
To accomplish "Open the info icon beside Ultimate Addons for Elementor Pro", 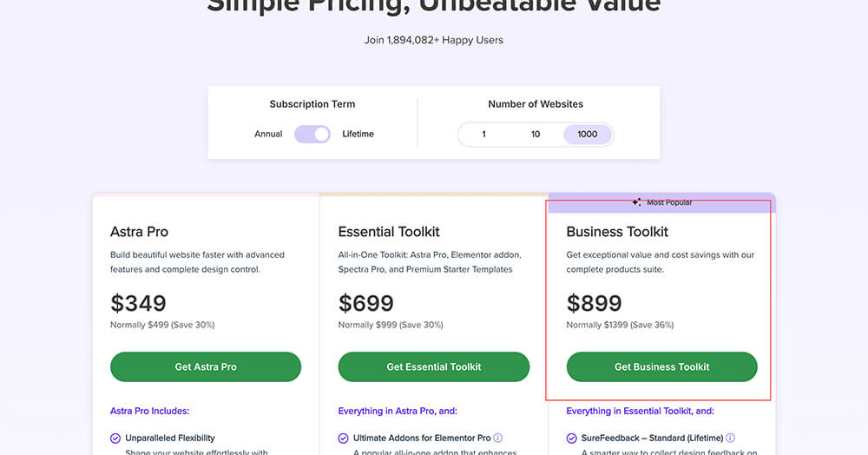I will coord(497,438).
